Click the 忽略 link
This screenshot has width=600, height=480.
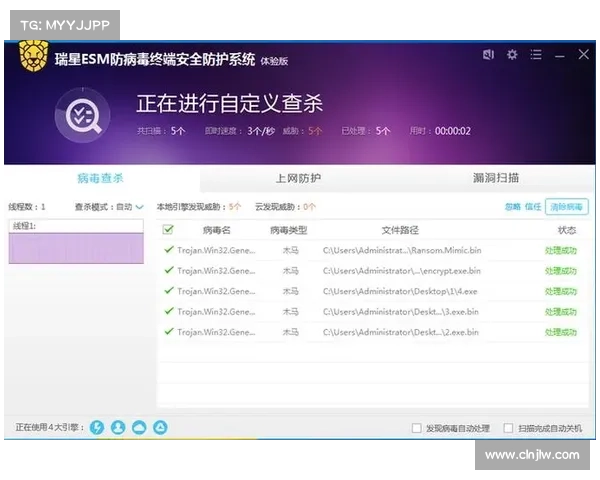[x=512, y=207]
